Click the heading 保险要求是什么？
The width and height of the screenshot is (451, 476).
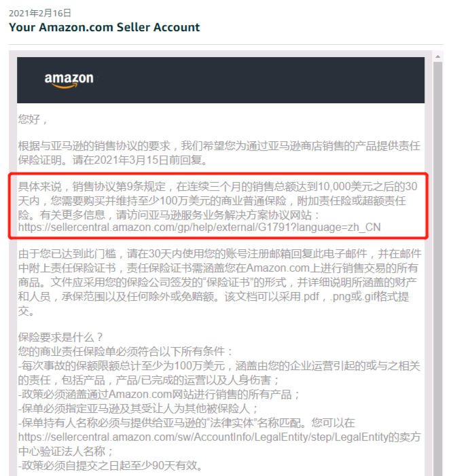60,337
